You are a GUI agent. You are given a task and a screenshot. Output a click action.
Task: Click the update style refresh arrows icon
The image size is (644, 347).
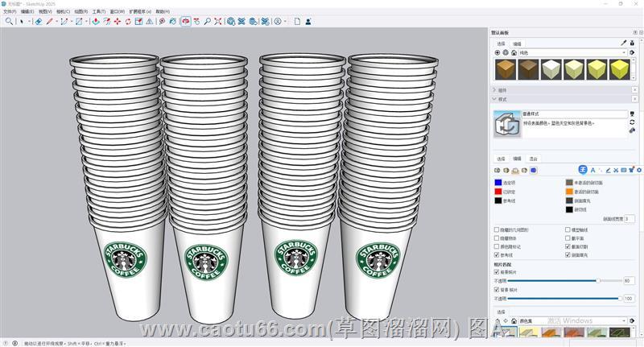pos(632,122)
